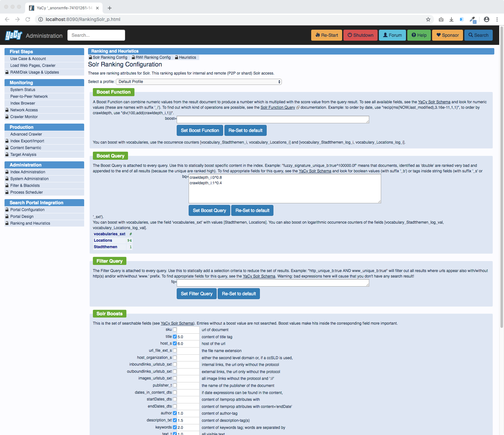Click the Locations vocabulary entry

click(x=103, y=240)
